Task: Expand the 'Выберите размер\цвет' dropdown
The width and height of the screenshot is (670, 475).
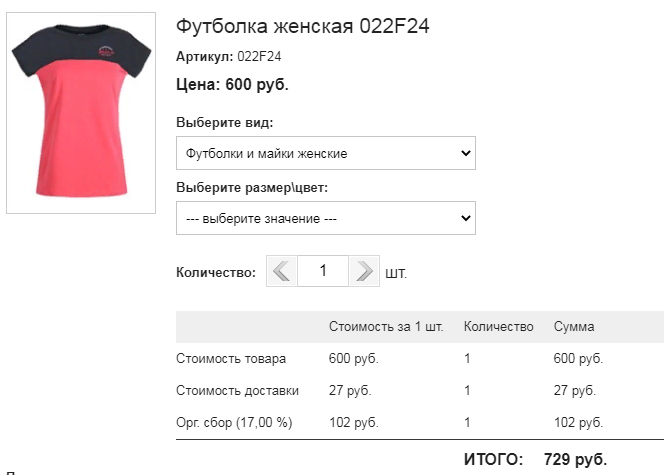Action: click(x=326, y=218)
